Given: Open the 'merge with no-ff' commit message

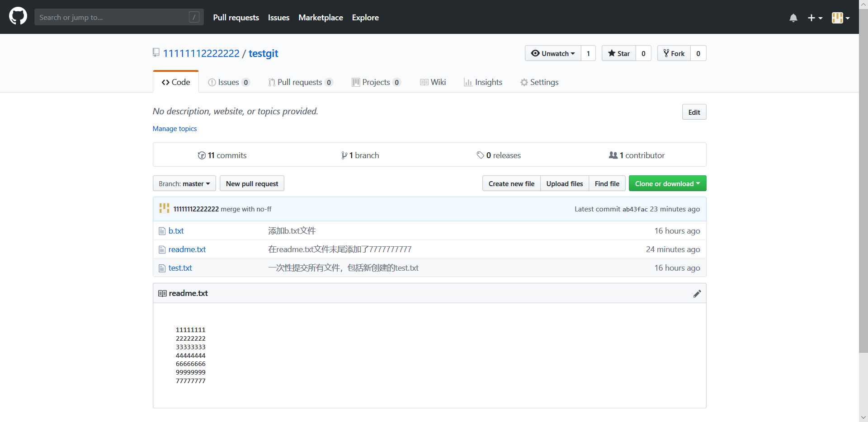Looking at the screenshot, I should coord(246,209).
